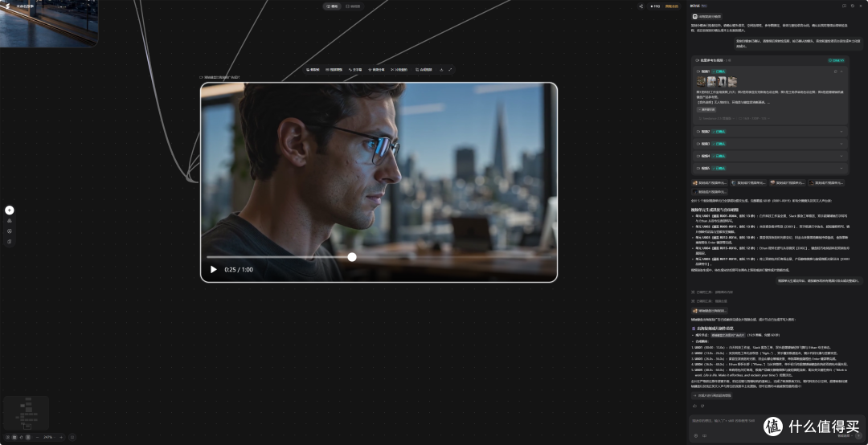Expand the Video 5 section
Screen dimensions: 868x445
pyautogui.click(x=841, y=168)
